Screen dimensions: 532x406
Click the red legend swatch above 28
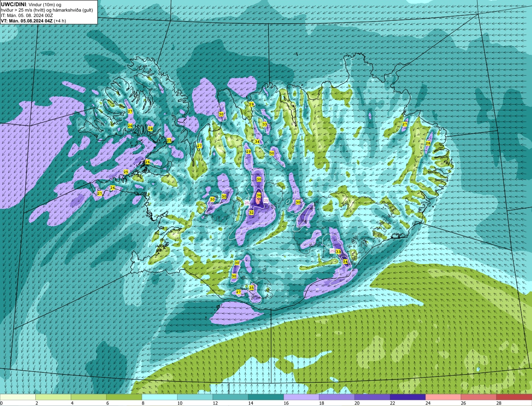click(x=514, y=397)
